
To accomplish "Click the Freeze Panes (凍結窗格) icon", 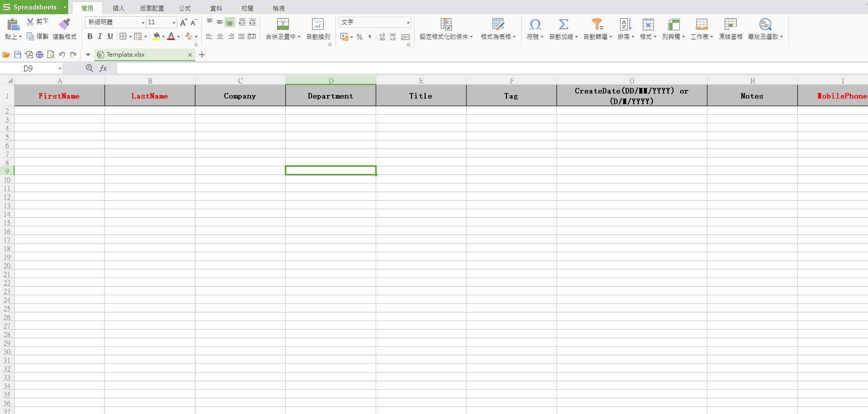I will tap(731, 24).
